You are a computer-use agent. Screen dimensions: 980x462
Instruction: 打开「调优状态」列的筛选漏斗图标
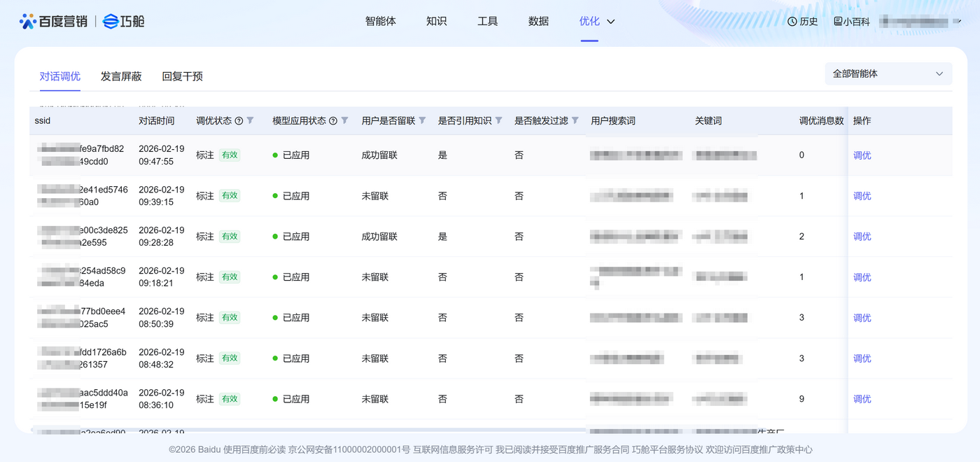[251, 120]
